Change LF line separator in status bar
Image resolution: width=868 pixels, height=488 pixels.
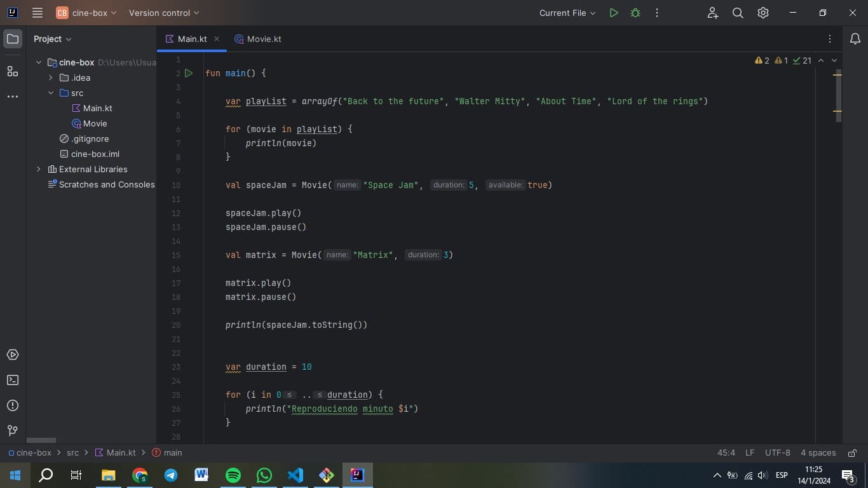pyautogui.click(x=750, y=453)
